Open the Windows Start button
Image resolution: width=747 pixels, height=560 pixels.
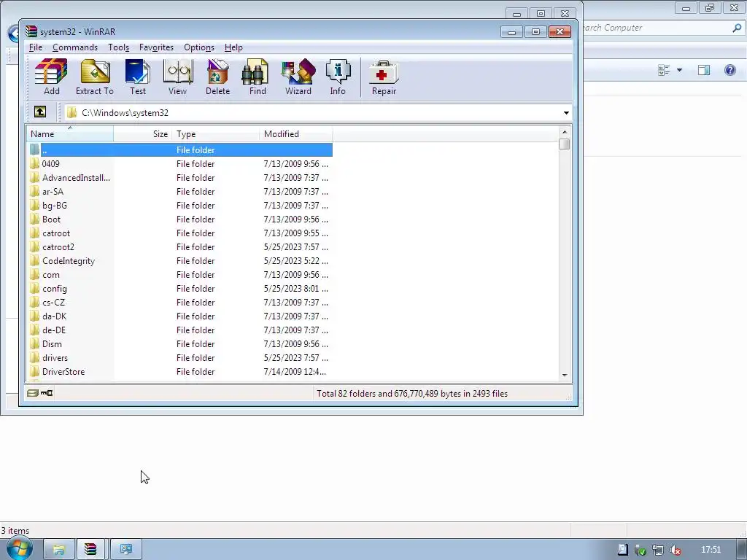point(19,549)
